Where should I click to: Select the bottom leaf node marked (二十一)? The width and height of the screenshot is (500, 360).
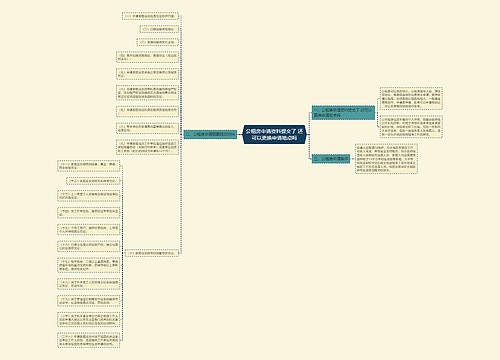pos(89,340)
